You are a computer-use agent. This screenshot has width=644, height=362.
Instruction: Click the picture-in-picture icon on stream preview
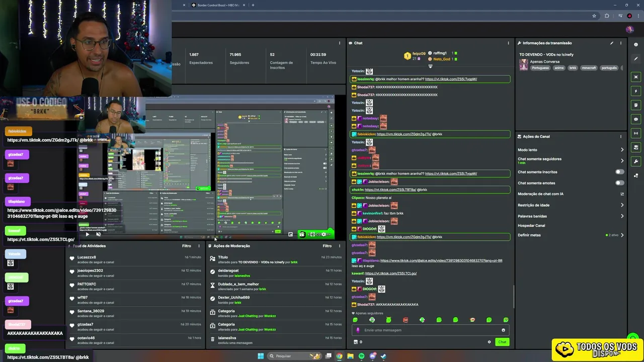[290, 234]
